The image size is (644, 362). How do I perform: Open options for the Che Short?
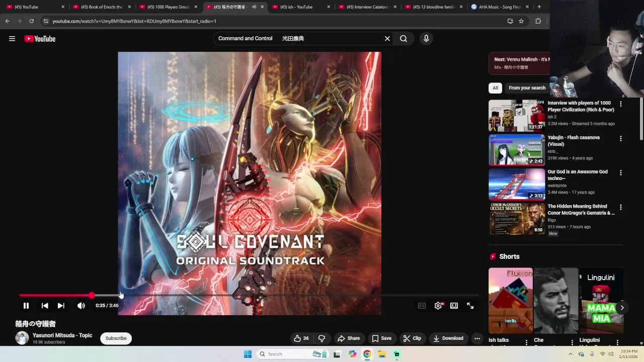click(x=572, y=342)
